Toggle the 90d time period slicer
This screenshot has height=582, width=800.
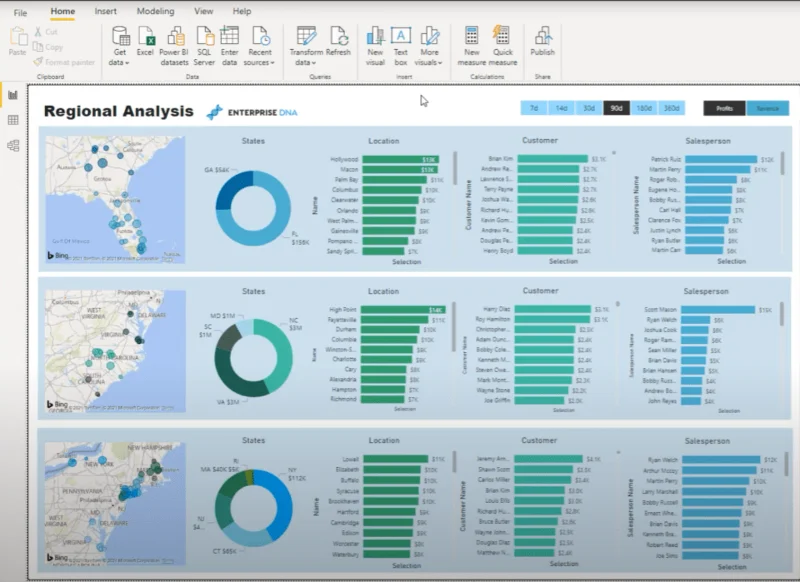coord(616,108)
